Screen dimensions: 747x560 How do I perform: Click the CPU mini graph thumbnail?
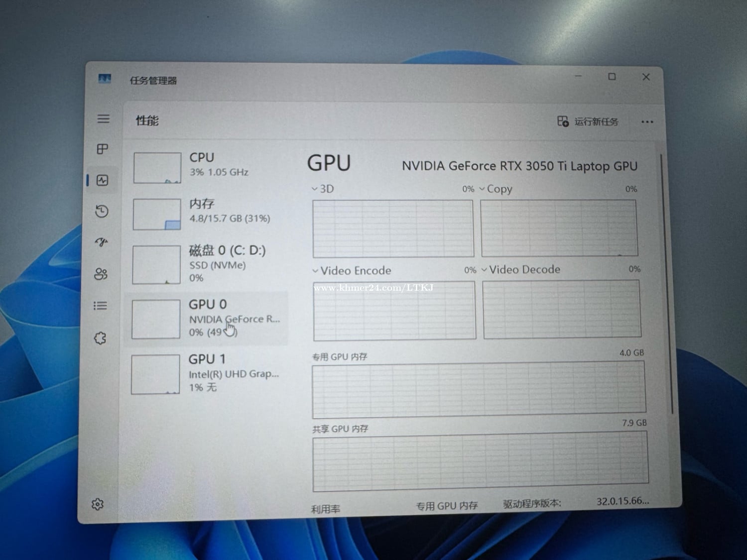[x=157, y=168]
